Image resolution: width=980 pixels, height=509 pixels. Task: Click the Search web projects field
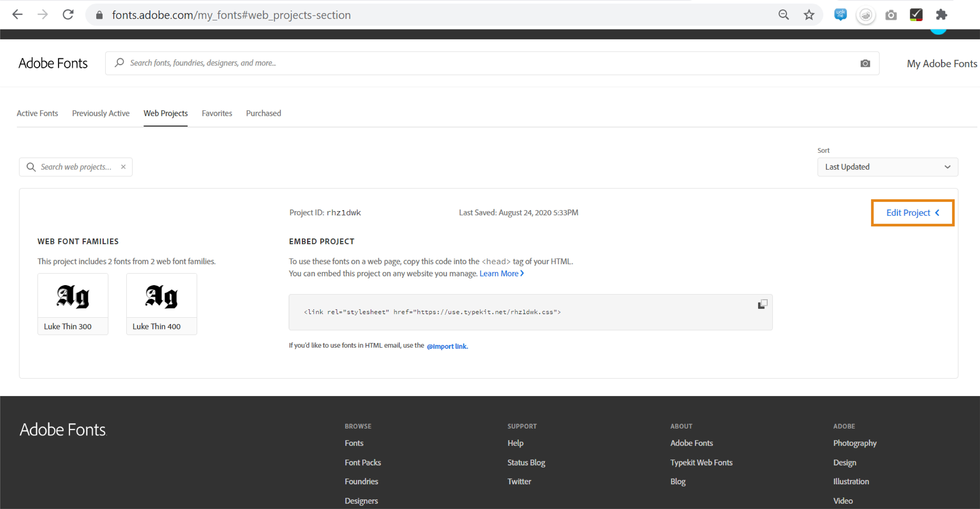pos(76,167)
